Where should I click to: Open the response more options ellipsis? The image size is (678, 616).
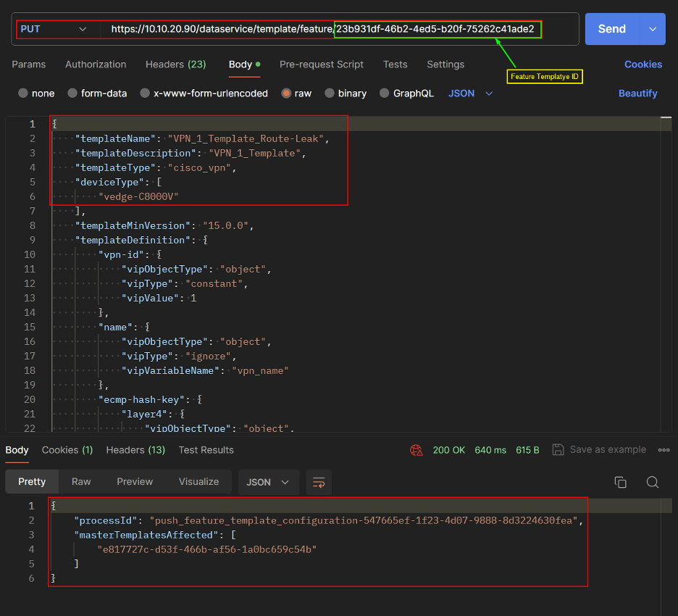(x=664, y=449)
